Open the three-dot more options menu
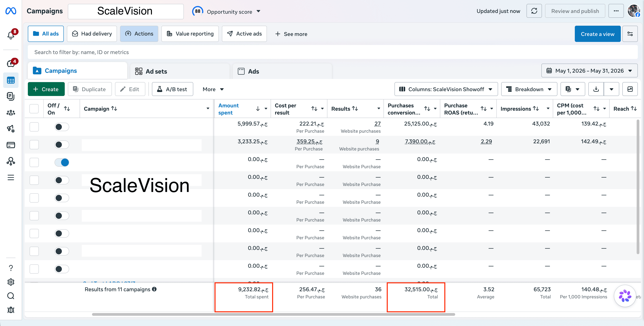The width and height of the screenshot is (644, 326). point(616,11)
